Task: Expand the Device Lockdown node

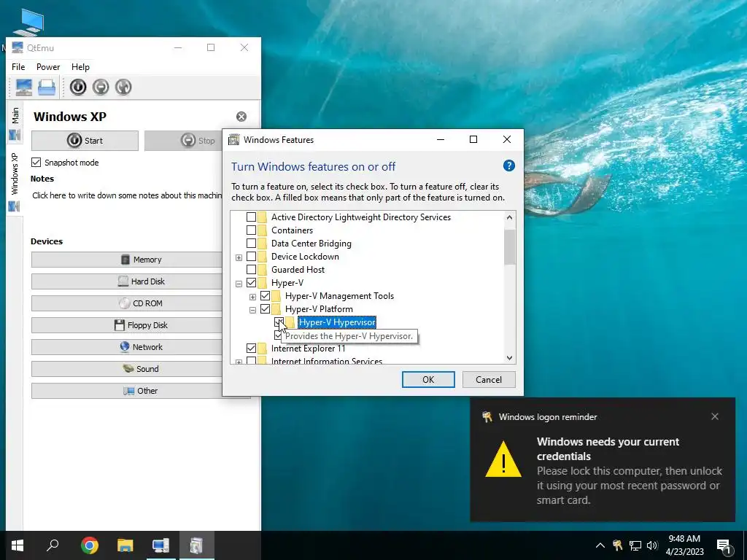Action: pyautogui.click(x=239, y=257)
